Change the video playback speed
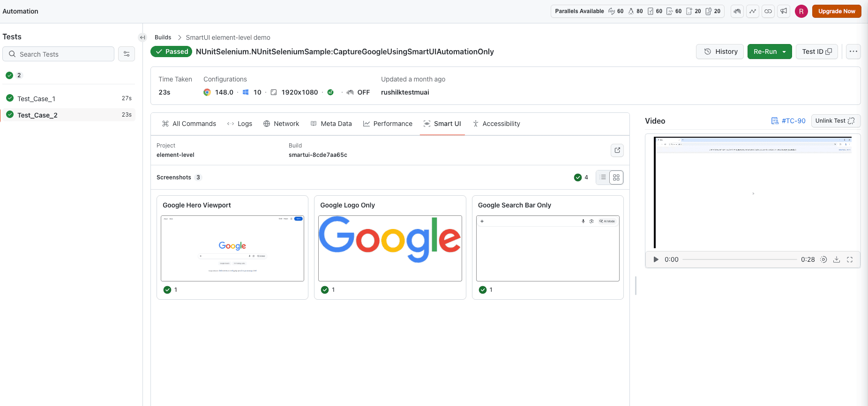Screen dimensions: 868x406 [823, 259]
